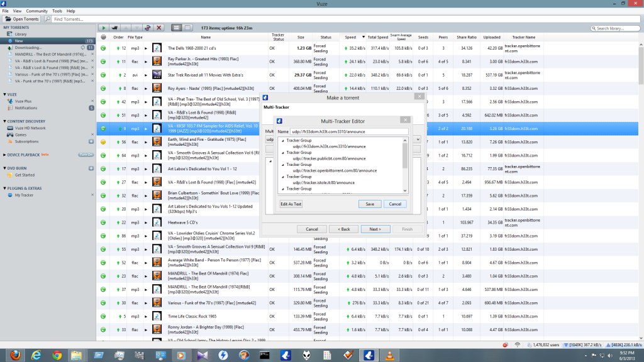Click Next in Make a torrent wizard
Viewport: 644px width, 362px height.
375,229
